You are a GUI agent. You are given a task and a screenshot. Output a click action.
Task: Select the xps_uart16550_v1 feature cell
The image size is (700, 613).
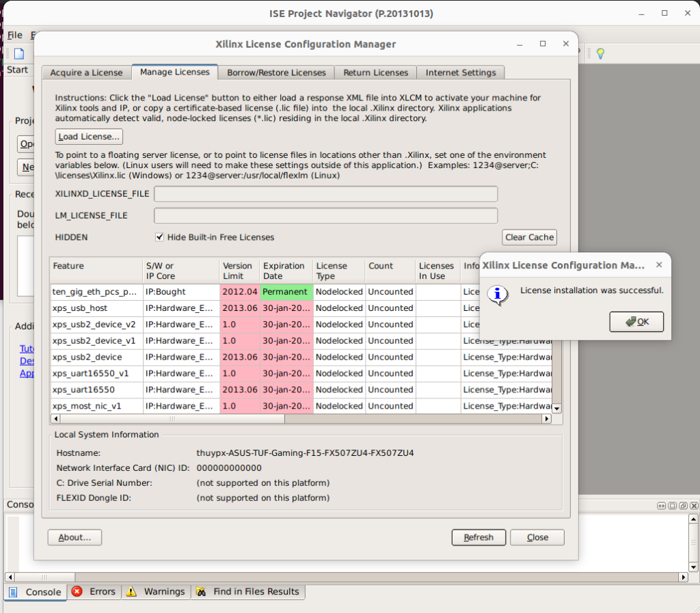tap(96, 373)
